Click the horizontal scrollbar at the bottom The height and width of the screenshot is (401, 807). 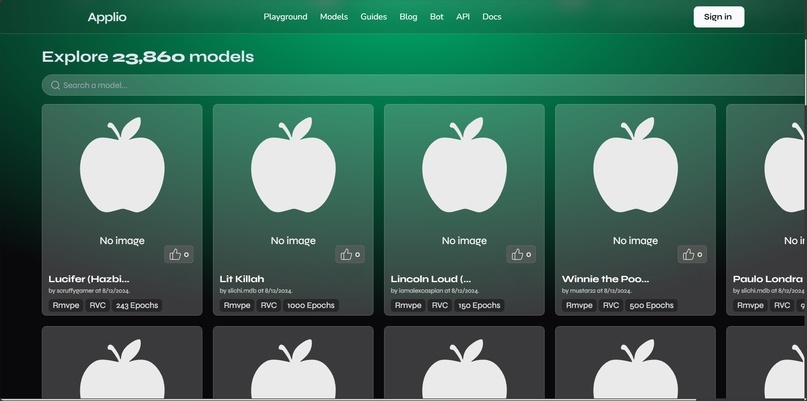tap(348, 399)
